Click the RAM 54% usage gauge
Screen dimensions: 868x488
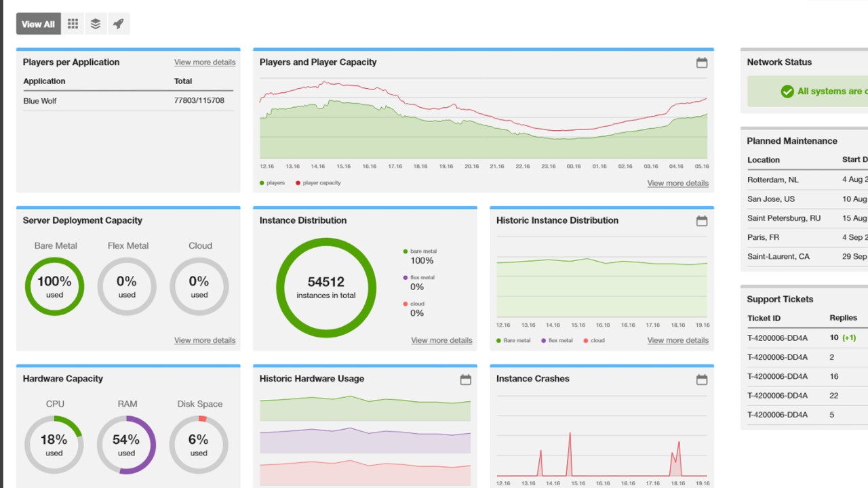pos(127,445)
